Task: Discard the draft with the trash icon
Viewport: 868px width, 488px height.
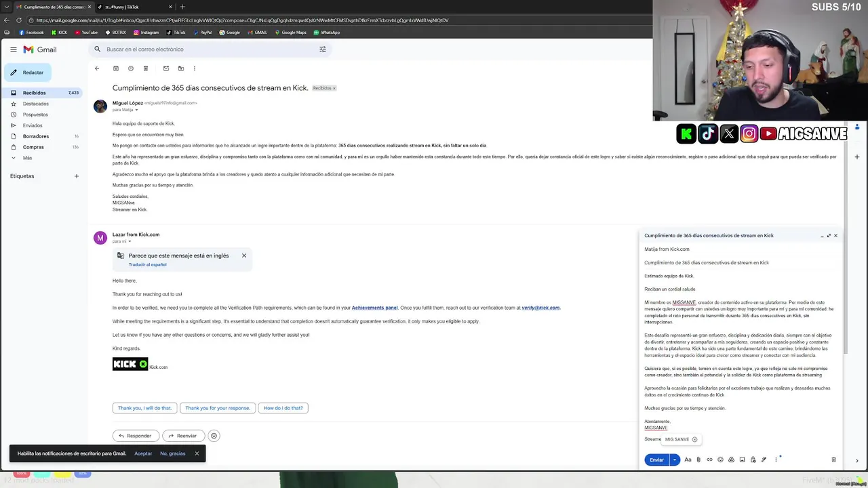Action: point(833,460)
